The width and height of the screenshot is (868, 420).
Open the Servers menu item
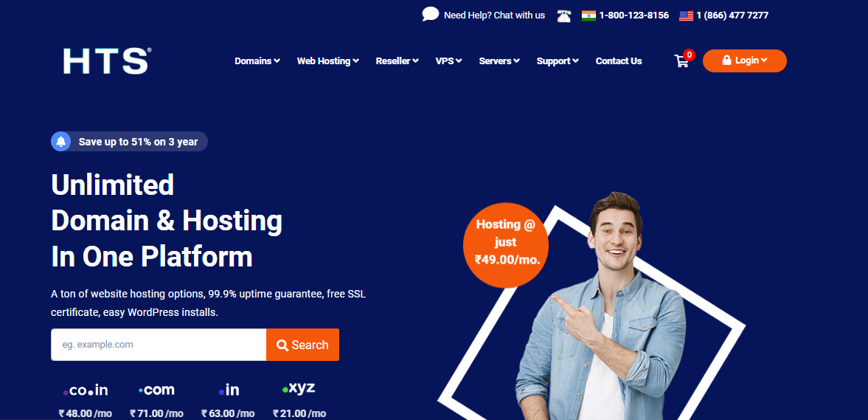pos(499,61)
